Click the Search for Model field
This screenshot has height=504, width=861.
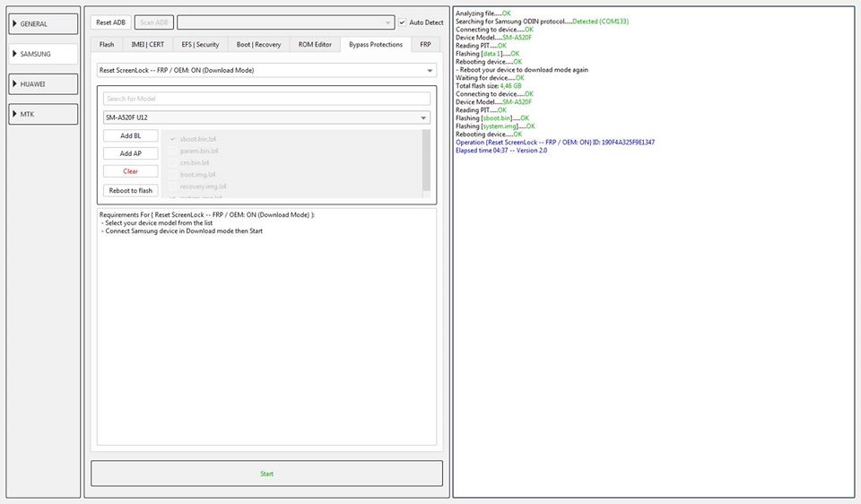tap(267, 99)
